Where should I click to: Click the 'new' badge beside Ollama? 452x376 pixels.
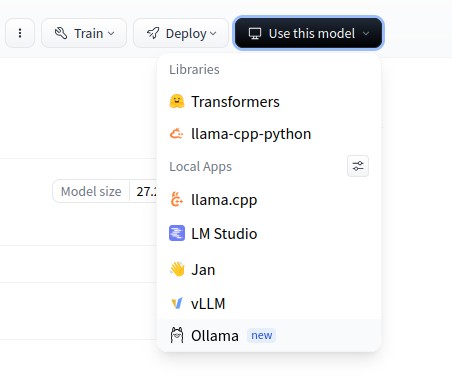[x=261, y=335]
